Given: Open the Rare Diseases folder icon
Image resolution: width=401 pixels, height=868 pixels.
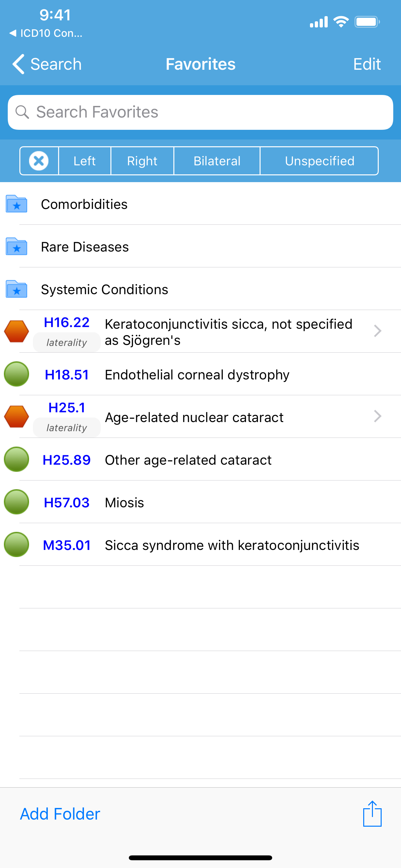Looking at the screenshot, I should tap(16, 247).
